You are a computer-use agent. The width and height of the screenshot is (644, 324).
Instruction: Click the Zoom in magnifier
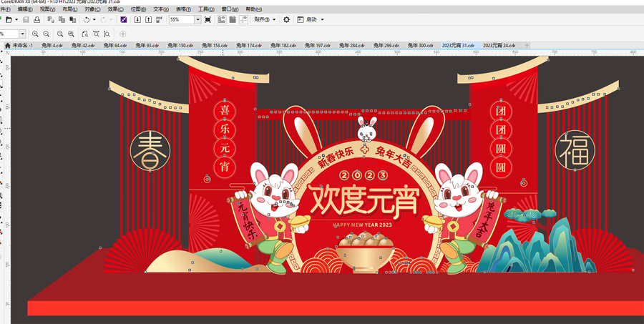pyautogui.click(x=35, y=34)
